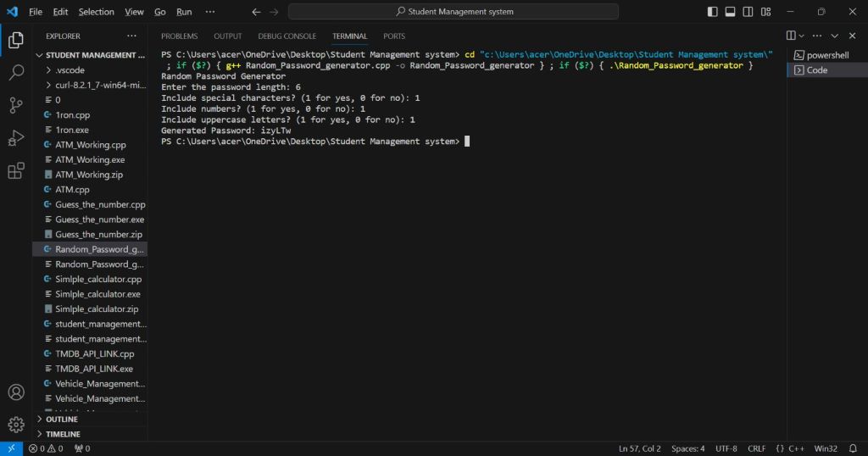868x456 pixels.
Task: Open terminal panel more actions ellipsis
Action: [x=817, y=36]
